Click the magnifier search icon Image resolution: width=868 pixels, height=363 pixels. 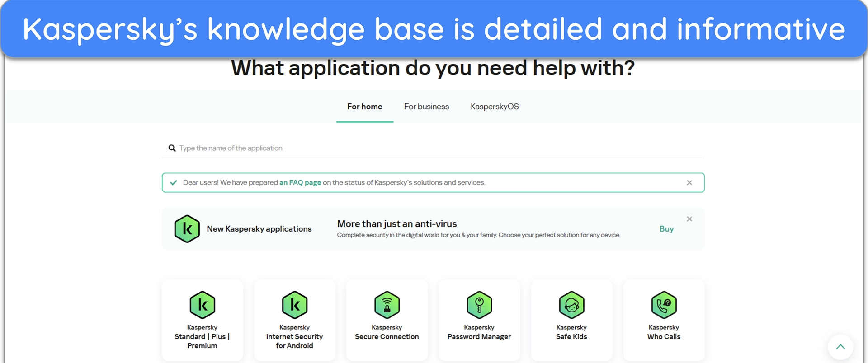(172, 148)
